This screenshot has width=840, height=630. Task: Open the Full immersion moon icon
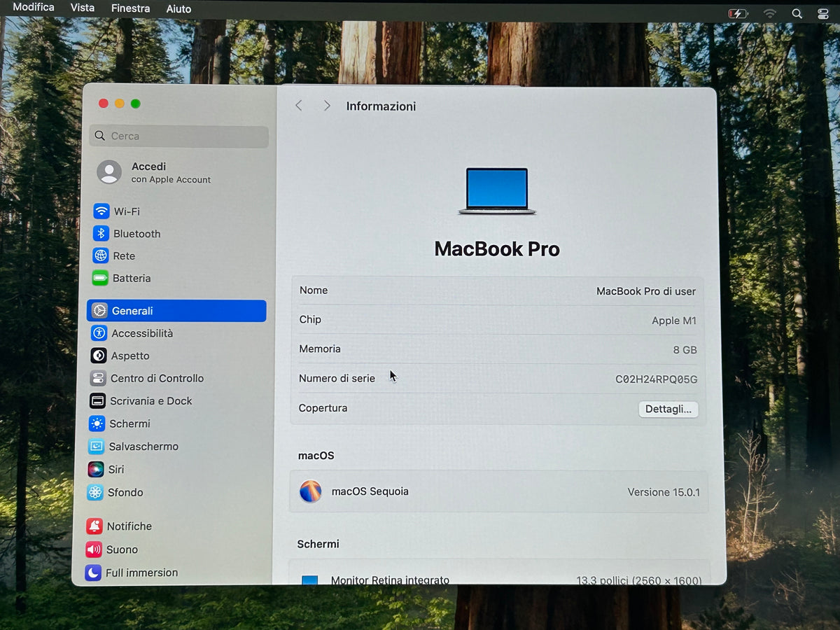pyautogui.click(x=92, y=573)
